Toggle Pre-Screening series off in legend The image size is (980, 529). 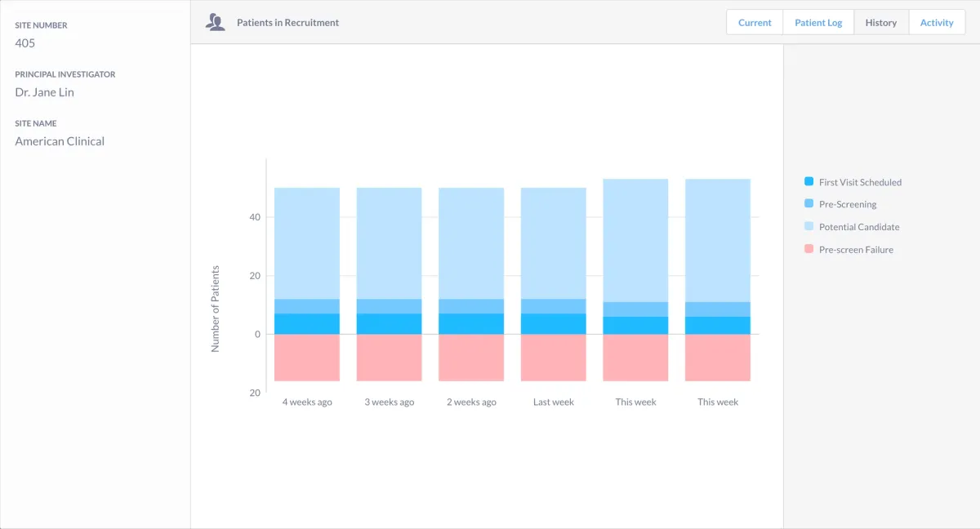pos(844,204)
